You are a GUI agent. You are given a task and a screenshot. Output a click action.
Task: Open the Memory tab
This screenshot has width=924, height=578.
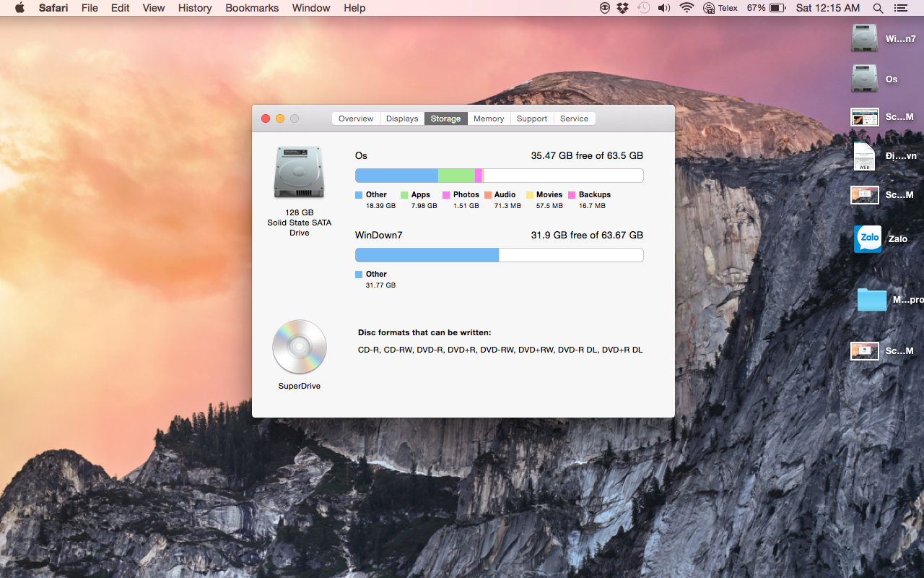(489, 118)
